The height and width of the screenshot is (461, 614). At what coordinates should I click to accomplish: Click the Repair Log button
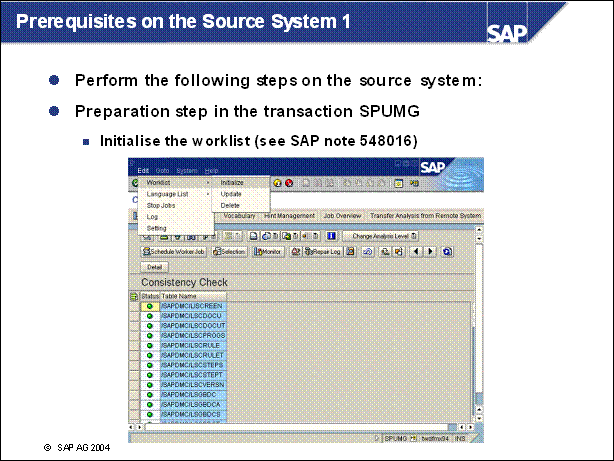pyautogui.click(x=322, y=252)
